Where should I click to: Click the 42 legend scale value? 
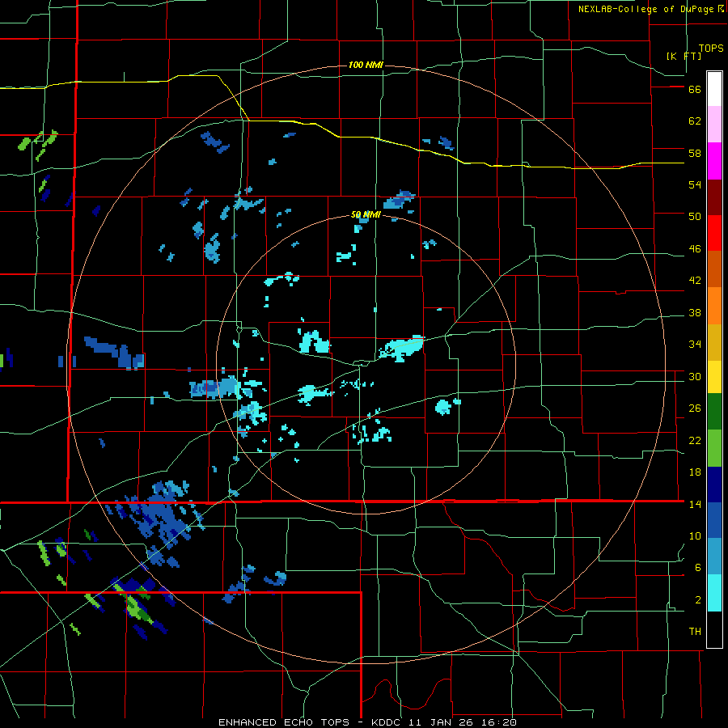[695, 281]
